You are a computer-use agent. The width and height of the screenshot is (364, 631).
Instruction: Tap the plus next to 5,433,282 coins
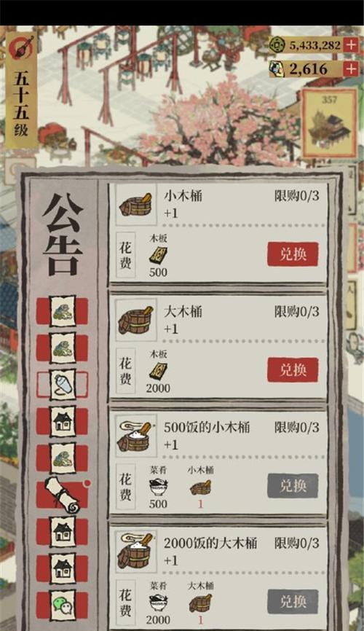click(351, 44)
